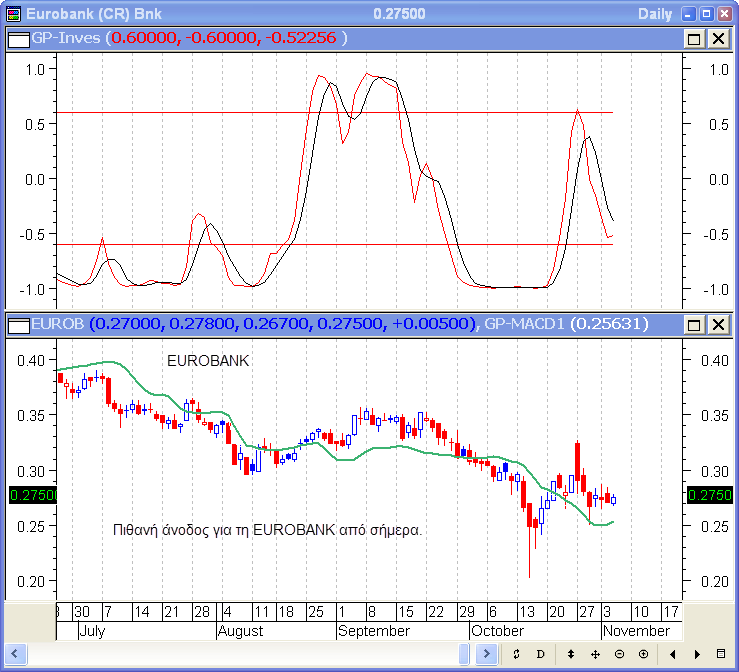
Task: Click the pane icon left of EUROB title
Action: coord(18,324)
